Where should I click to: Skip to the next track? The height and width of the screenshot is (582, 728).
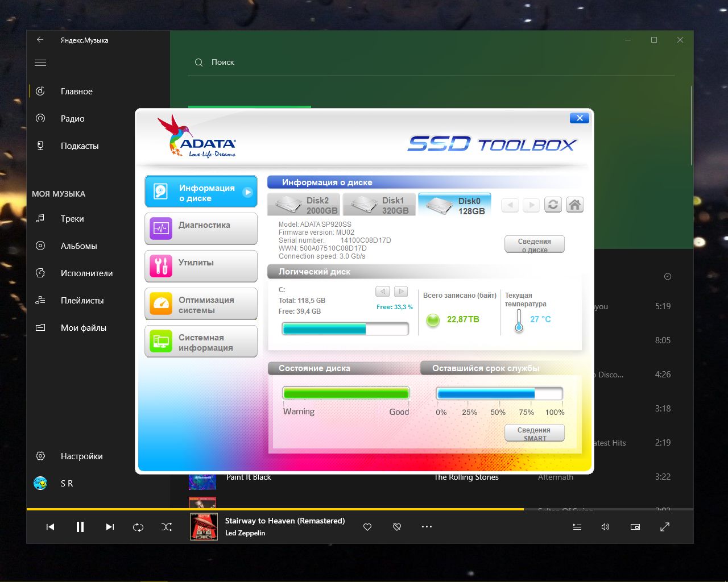tap(110, 527)
